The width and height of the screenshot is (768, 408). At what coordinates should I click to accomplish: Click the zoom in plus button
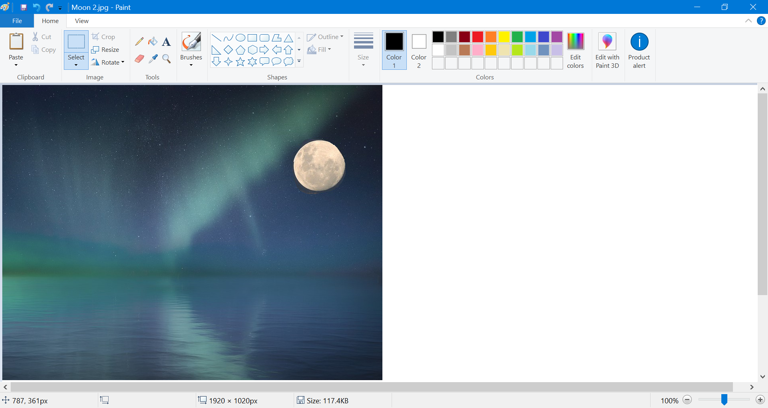(760, 400)
